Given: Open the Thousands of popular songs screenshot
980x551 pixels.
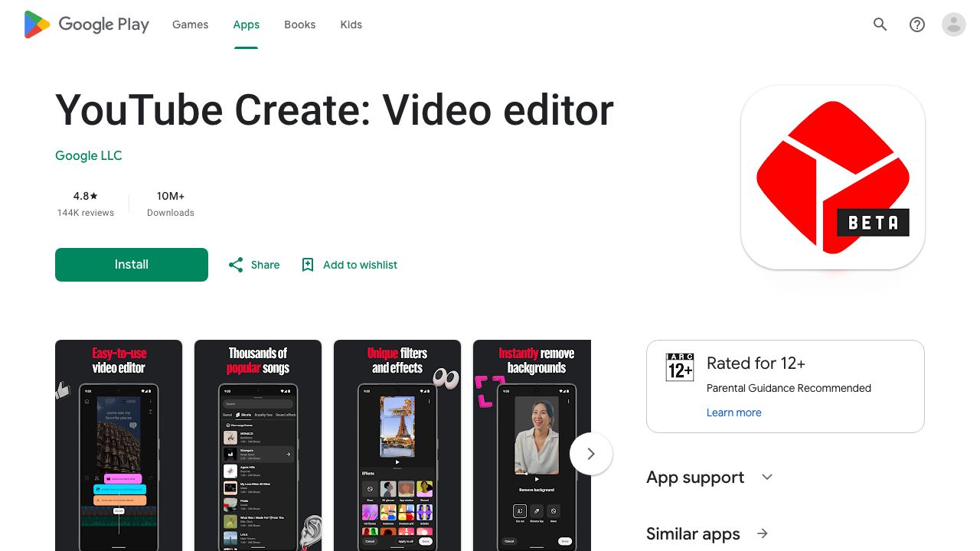Looking at the screenshot, I should [x=258, y=445].
